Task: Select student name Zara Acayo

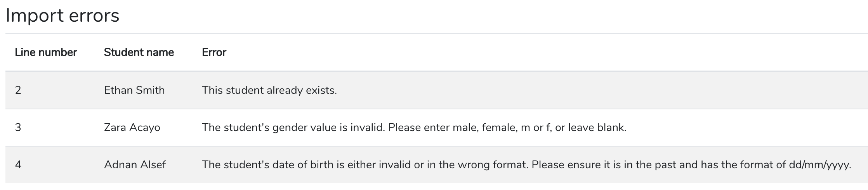Action: 132,128
